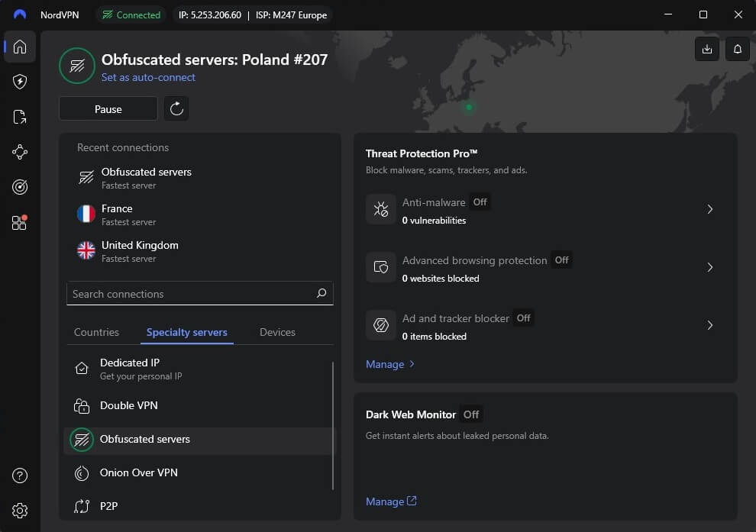Image resolution: width=756 pixels, height=532 pixels.
Task: Open the Devices tab
Action: 276,332
